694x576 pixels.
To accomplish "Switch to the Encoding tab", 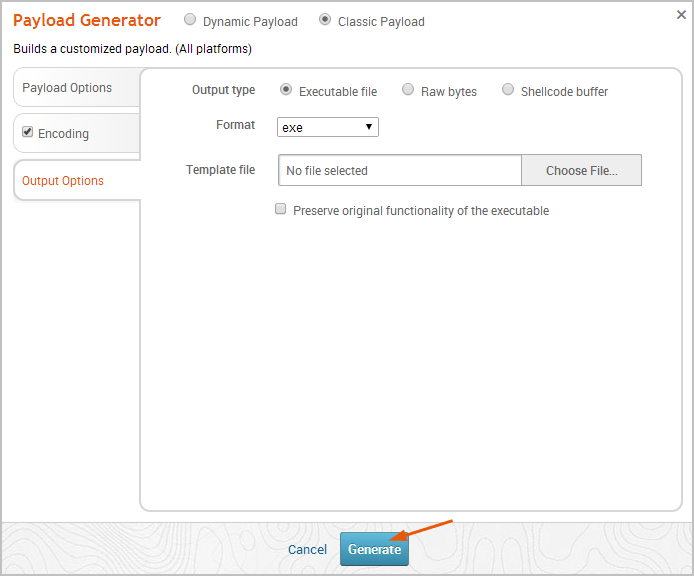I will pyautogui.click(x=64, y=134).
